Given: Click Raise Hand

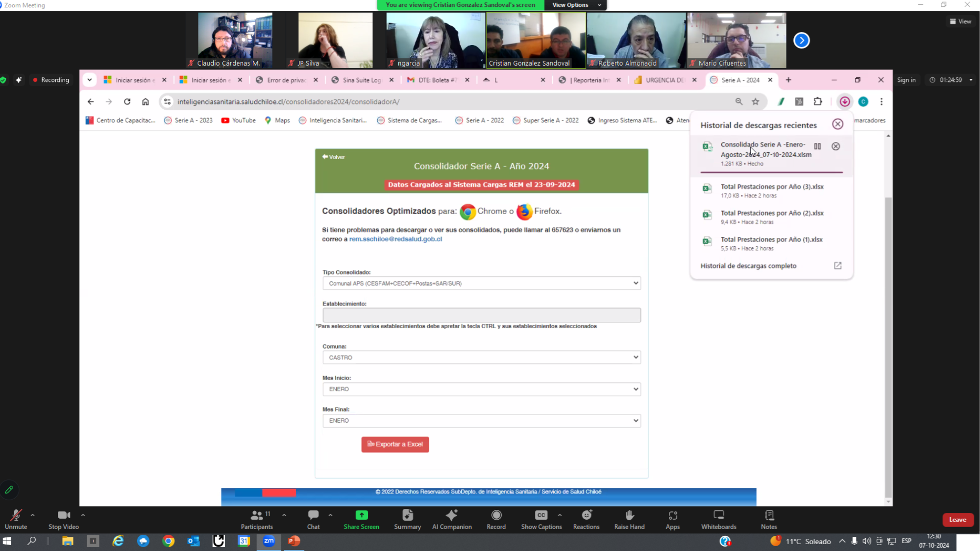Looking at the screenshot, I should pyautogui.click(x=630, y=519).
